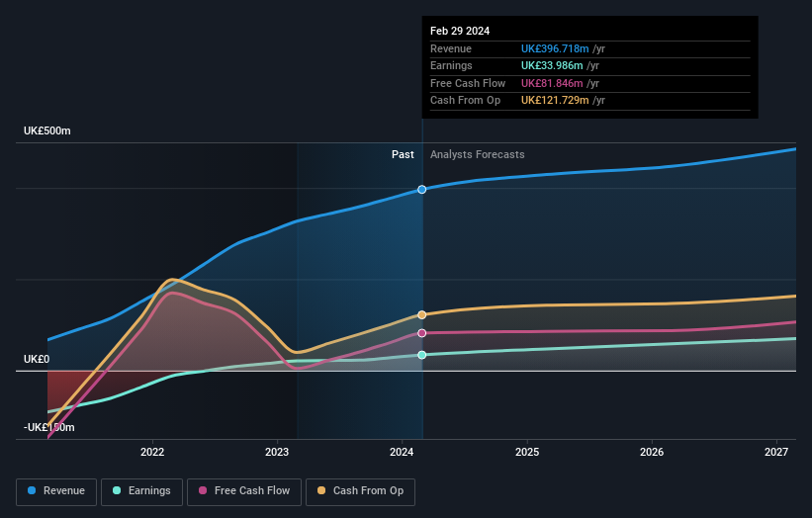This screenshot has width=812, height=518.
Task: Click the 2026 x-axis label
Action: coord(652,452)
